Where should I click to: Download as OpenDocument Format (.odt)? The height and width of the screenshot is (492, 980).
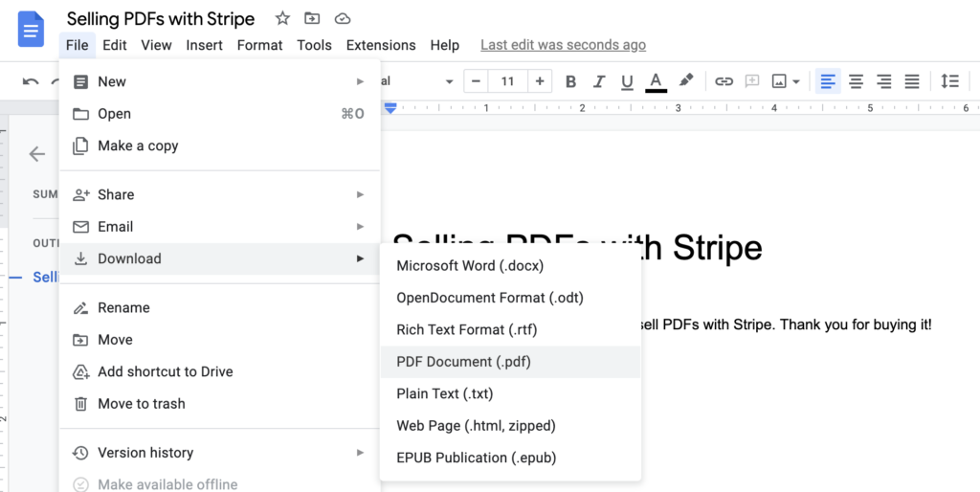510,298
